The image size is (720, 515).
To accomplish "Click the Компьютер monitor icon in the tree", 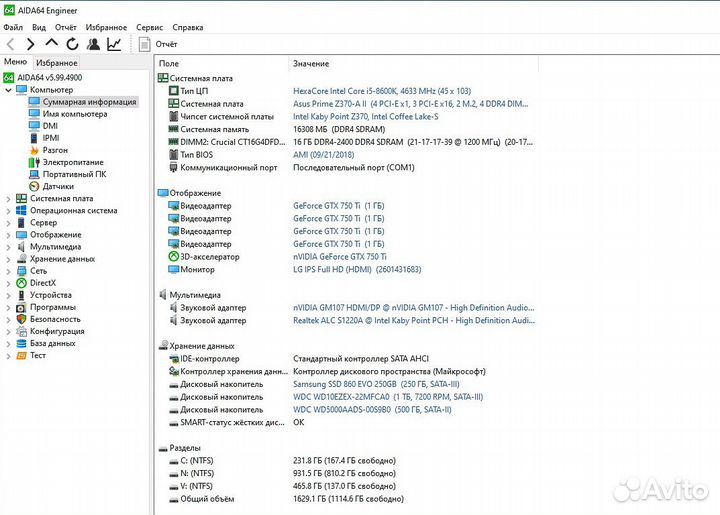I will pyautogui.click(x=21, y=90).
